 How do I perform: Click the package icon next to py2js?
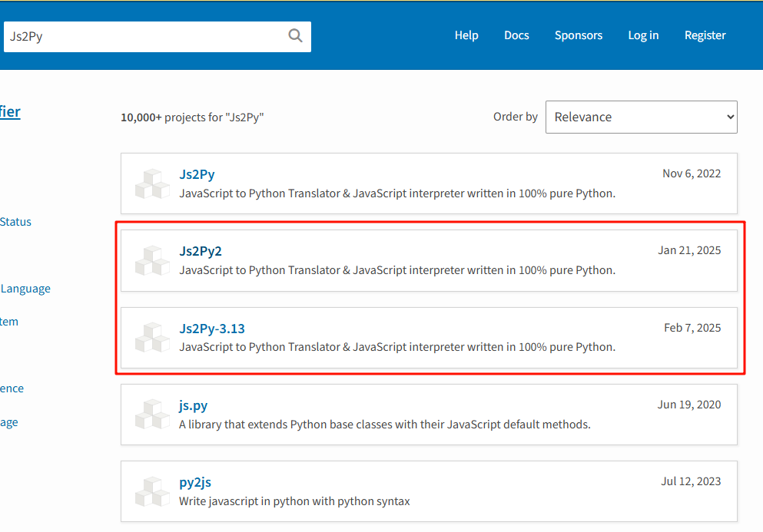point(152,491)
